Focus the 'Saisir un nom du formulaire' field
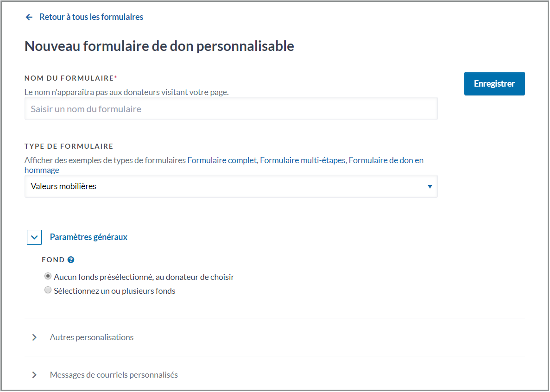Screen dimensions: 550x392 [231, 109]
